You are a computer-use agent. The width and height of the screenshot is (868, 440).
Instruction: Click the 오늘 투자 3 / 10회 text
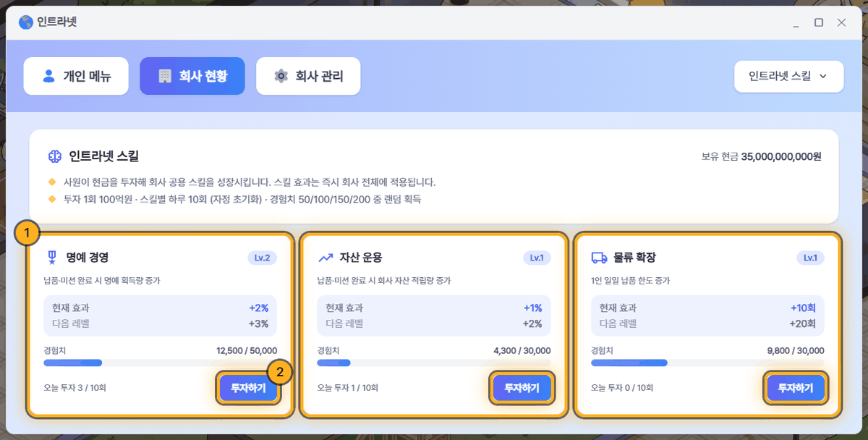(75, 388)
